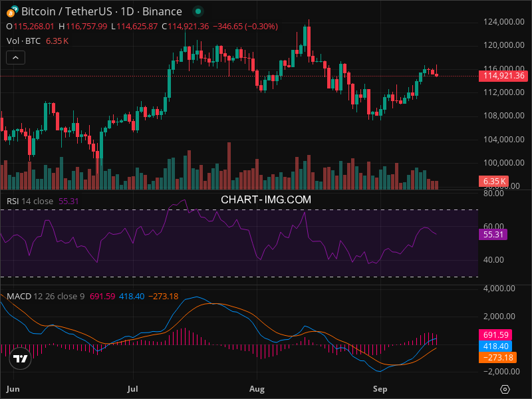Click the volume label 6.35 K on axis
This screenshot has height=399, width=532.
(493, 181)
